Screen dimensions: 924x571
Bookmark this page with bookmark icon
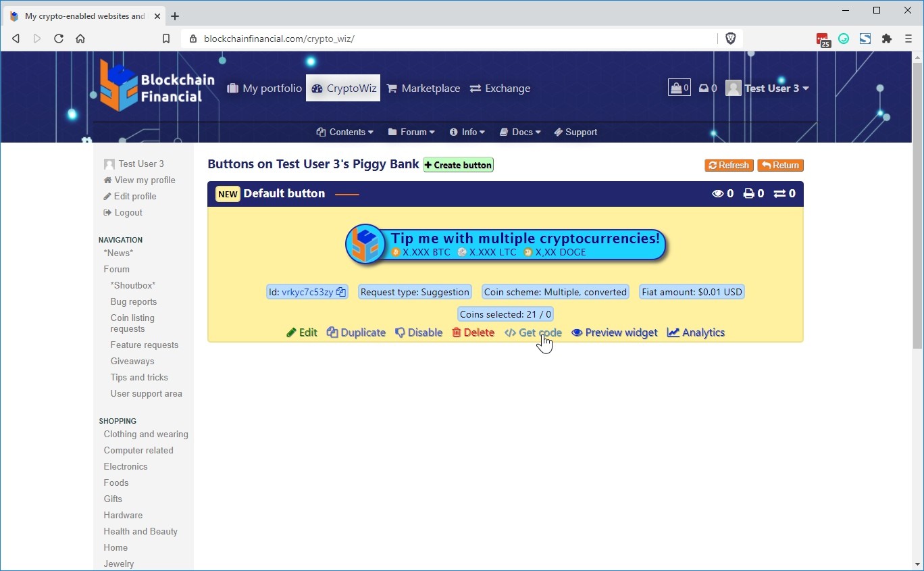click(166, 39)
